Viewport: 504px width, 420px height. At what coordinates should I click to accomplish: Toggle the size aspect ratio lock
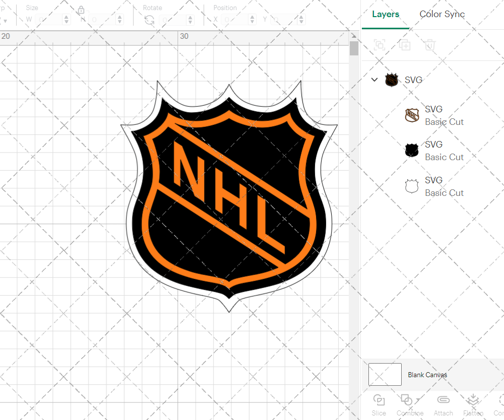click(81, 10)
